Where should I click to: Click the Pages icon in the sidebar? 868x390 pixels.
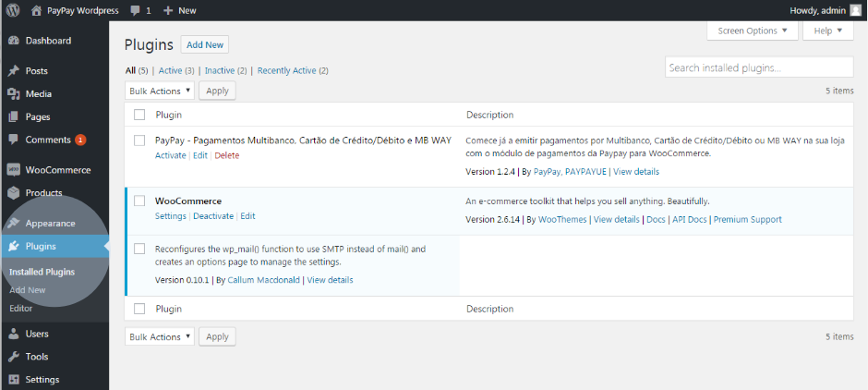(x=14, y=116)
